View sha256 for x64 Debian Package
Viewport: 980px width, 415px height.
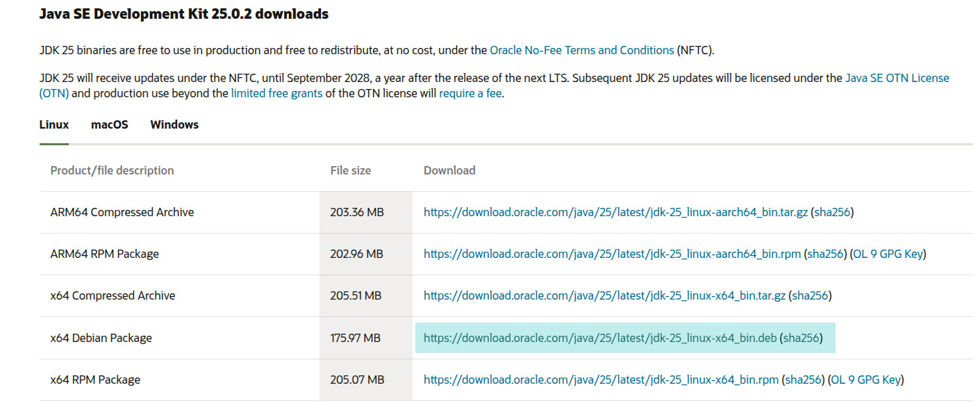click(x=801, y=338)
